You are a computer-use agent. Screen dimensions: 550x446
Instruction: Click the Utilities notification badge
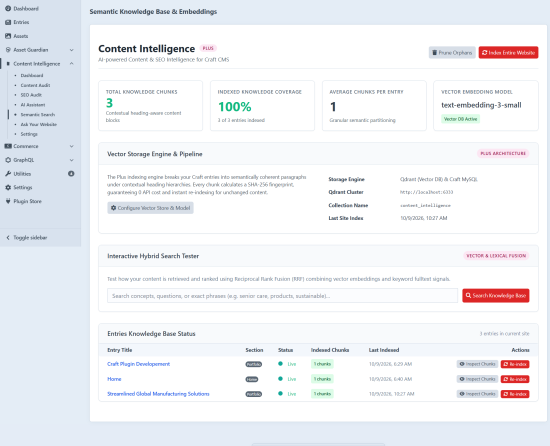(71, 174)
